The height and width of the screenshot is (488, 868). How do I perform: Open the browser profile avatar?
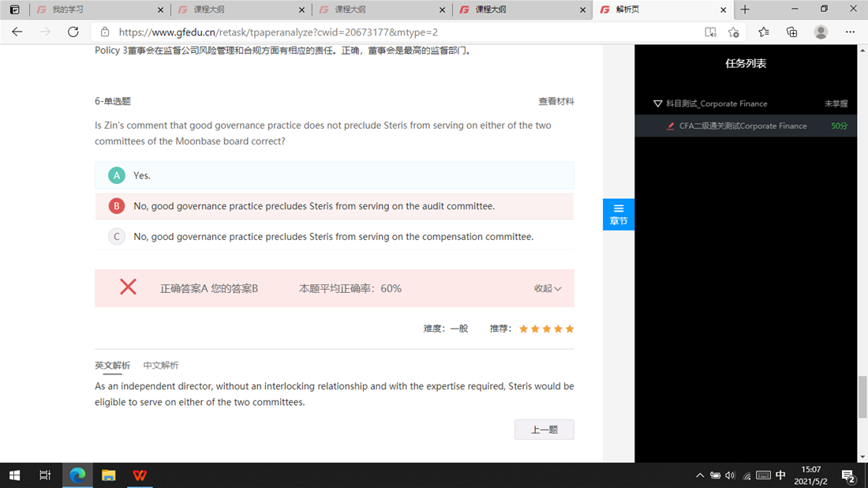(x=821, y=32)
